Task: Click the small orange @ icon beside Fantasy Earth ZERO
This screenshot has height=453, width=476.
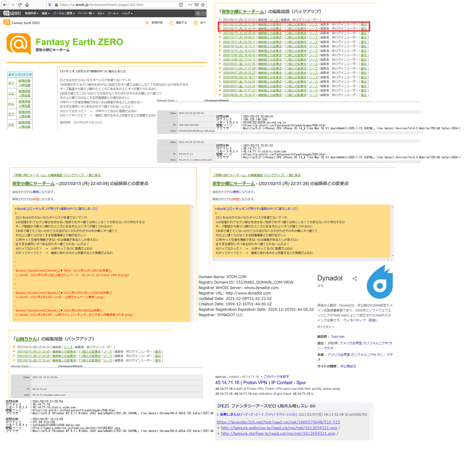Action: tap(7, 23)
